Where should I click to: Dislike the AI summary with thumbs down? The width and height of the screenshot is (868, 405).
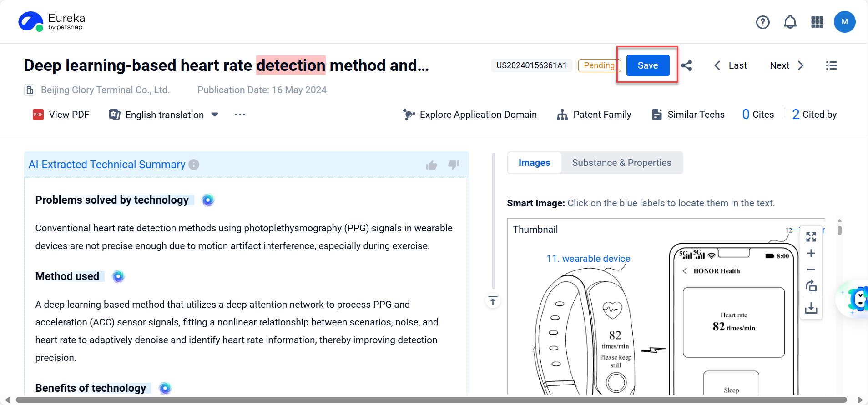pos(454,165)
